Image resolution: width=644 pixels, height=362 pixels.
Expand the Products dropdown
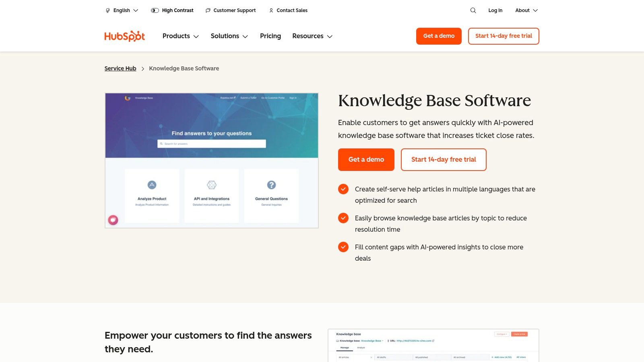tap(180, 36)
